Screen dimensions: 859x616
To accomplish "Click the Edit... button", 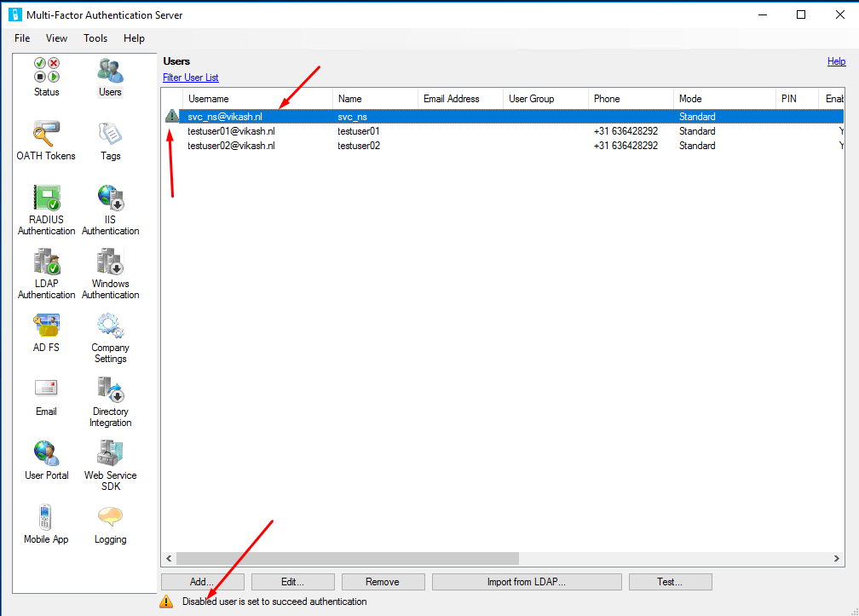I will (293, 582).
